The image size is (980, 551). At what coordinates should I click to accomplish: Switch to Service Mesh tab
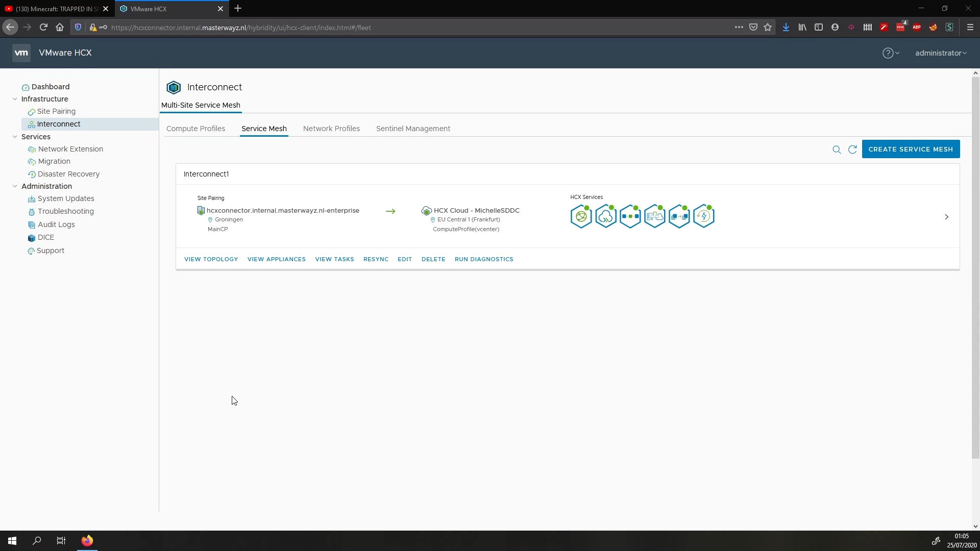tap(264, 129)
